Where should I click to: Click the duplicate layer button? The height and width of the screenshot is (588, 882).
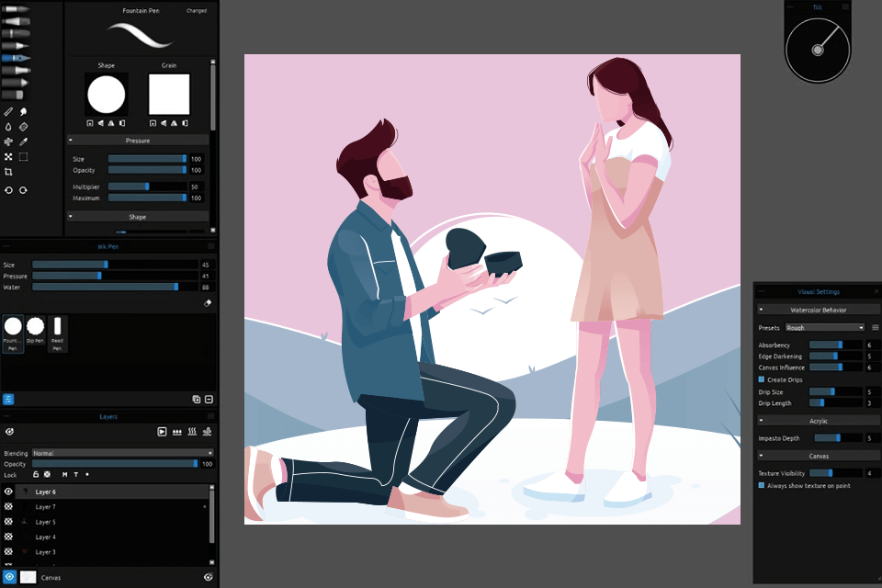196,399
